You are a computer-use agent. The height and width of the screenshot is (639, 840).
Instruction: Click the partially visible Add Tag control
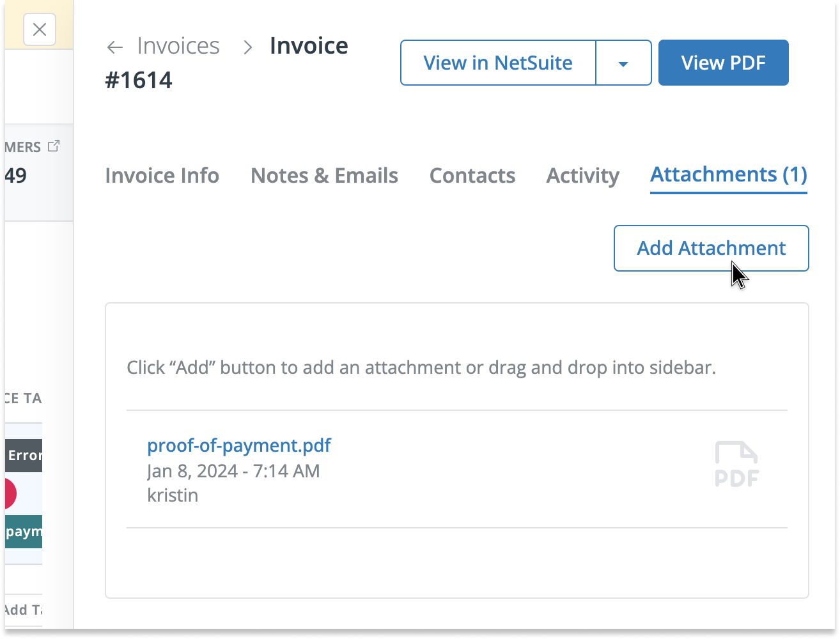(22, 610)
